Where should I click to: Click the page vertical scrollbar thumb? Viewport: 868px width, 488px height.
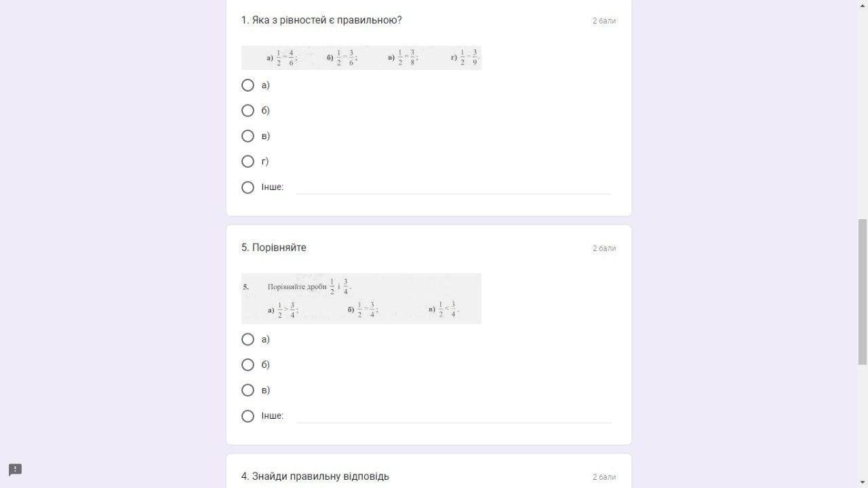click(863, 293)
